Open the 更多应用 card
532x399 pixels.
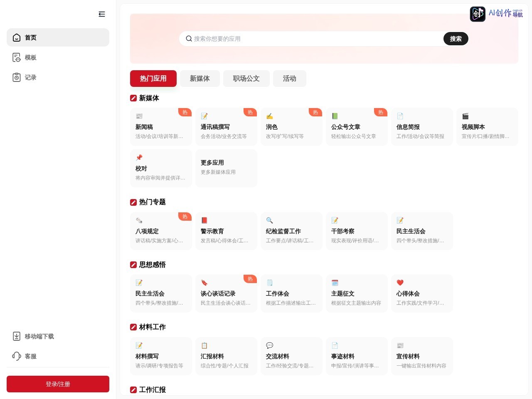226,168
